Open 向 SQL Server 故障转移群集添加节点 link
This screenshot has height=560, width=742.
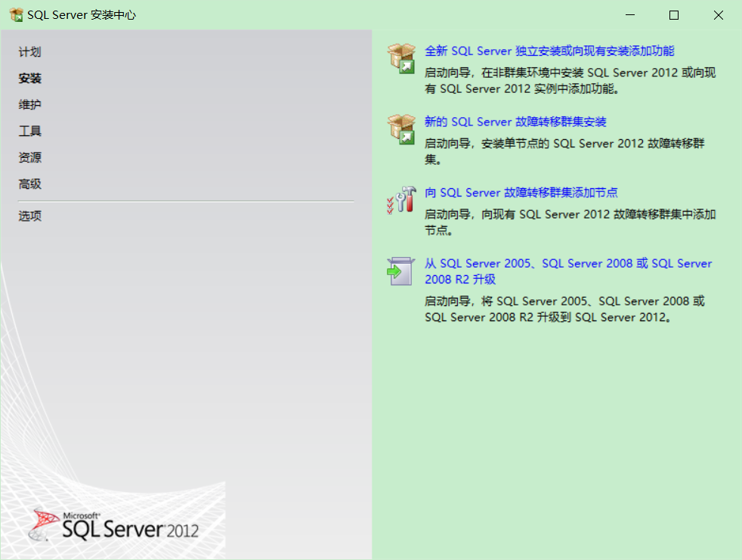(x=521, y=193)
